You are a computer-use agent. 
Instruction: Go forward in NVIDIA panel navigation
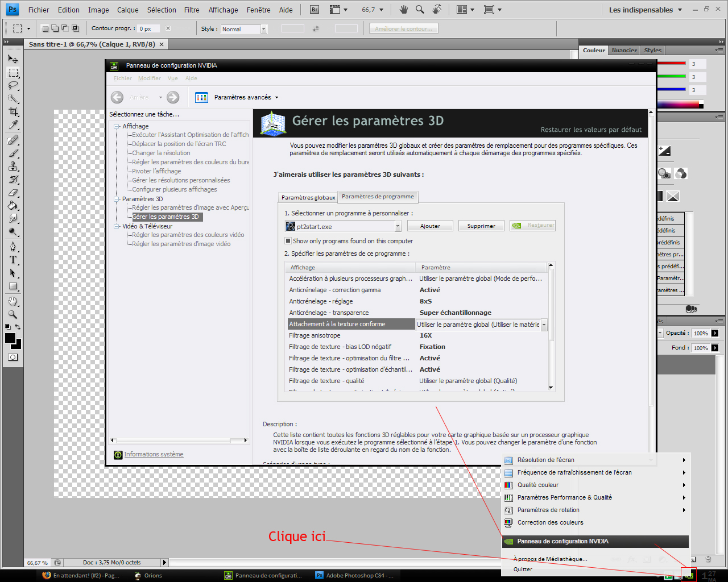[x=173, y=97]
